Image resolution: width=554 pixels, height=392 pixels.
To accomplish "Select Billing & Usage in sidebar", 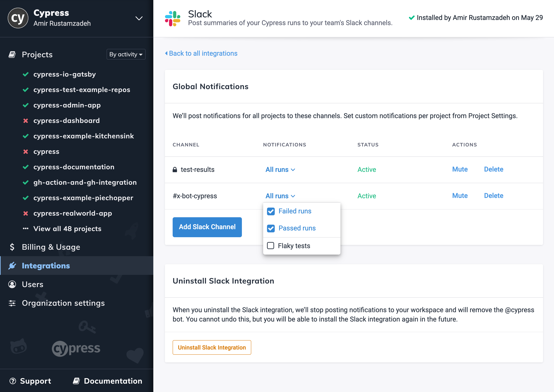I will click(x=51, y=247).
